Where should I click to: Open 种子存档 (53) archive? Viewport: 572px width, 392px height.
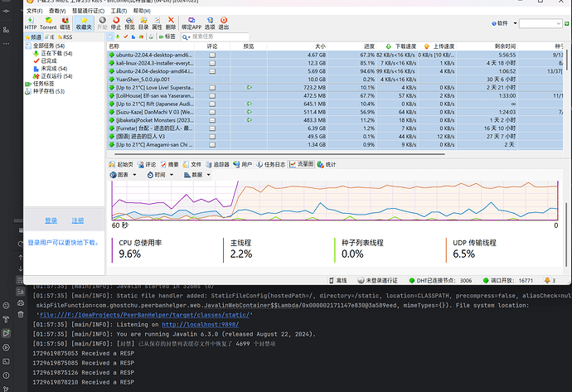point(45,91)
